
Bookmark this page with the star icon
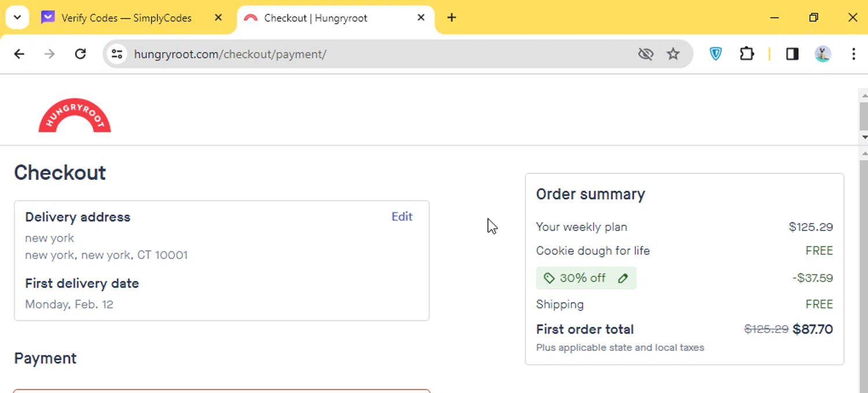[x=673, y=54]
